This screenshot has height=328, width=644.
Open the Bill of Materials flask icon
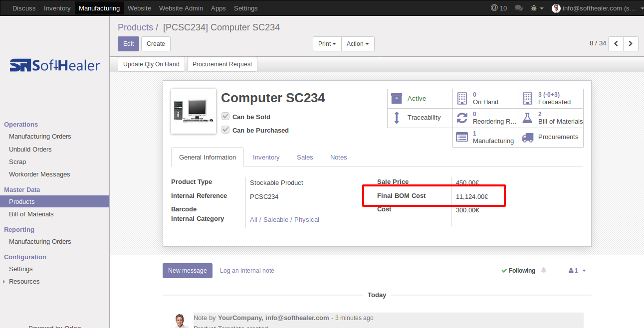pos(527,118)
